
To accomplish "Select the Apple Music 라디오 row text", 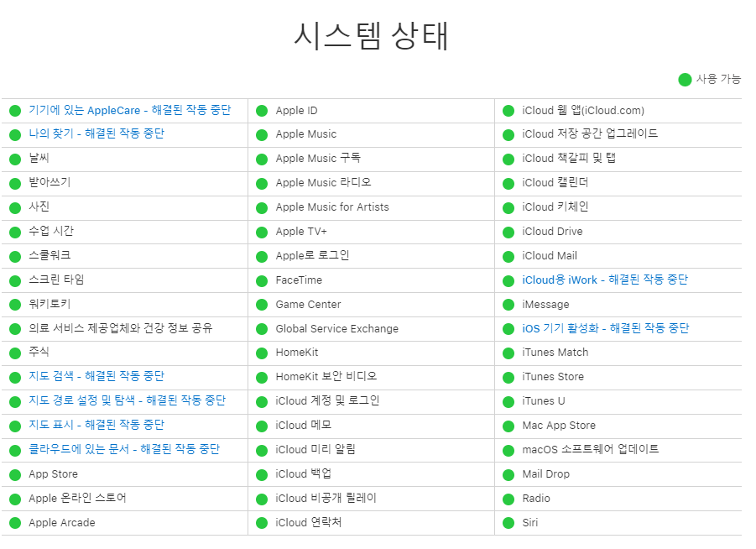I will (324, 183).
